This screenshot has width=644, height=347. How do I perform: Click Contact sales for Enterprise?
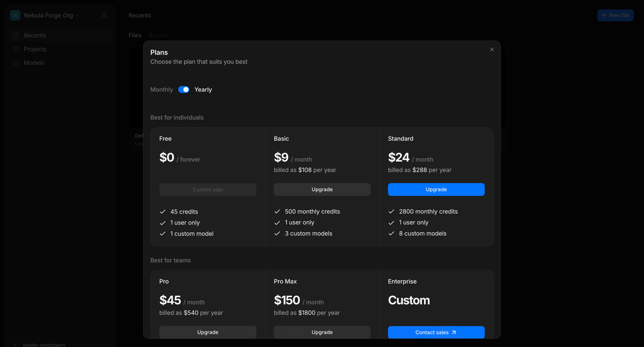[x=436, y=332]
